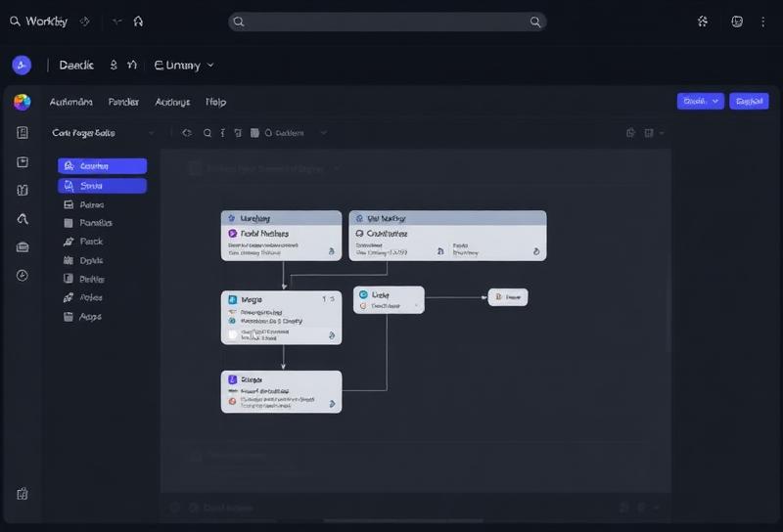
Task: Click the home icon in top bar
Action: [138, 22]
